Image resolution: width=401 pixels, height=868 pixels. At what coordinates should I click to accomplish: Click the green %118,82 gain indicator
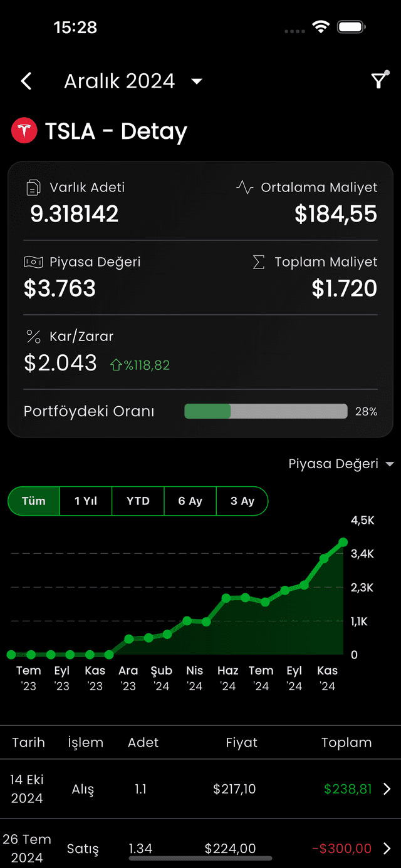pos(139,364)
